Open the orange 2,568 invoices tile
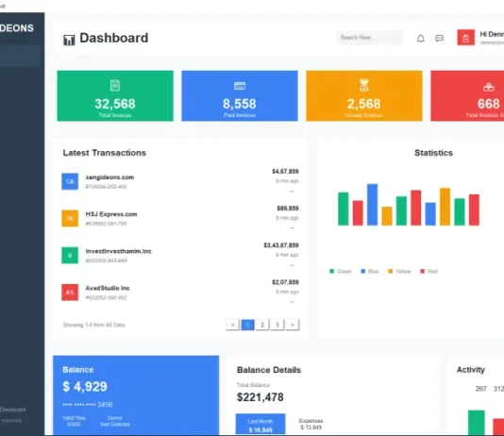The image size is (504, 436). tap(364, 95)
